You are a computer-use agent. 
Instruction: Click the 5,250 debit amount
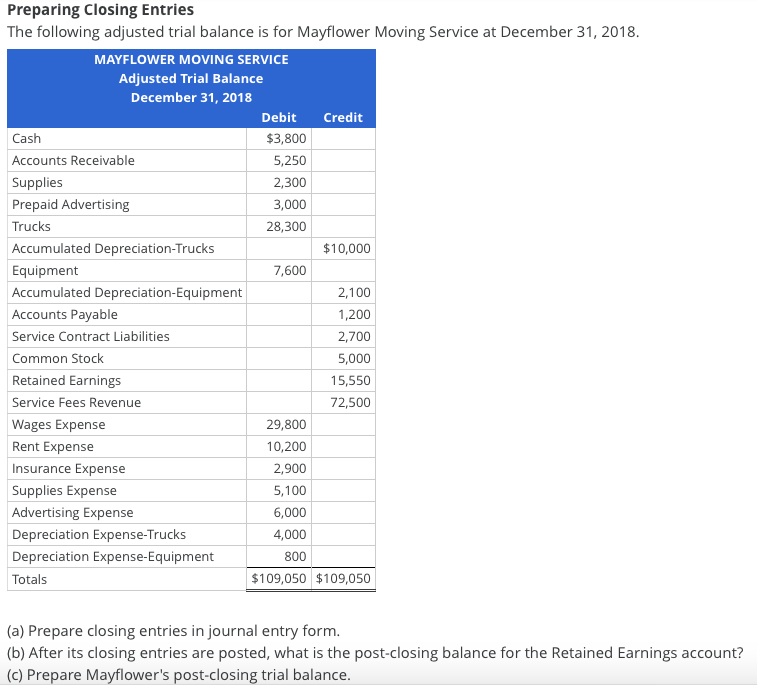290,160
